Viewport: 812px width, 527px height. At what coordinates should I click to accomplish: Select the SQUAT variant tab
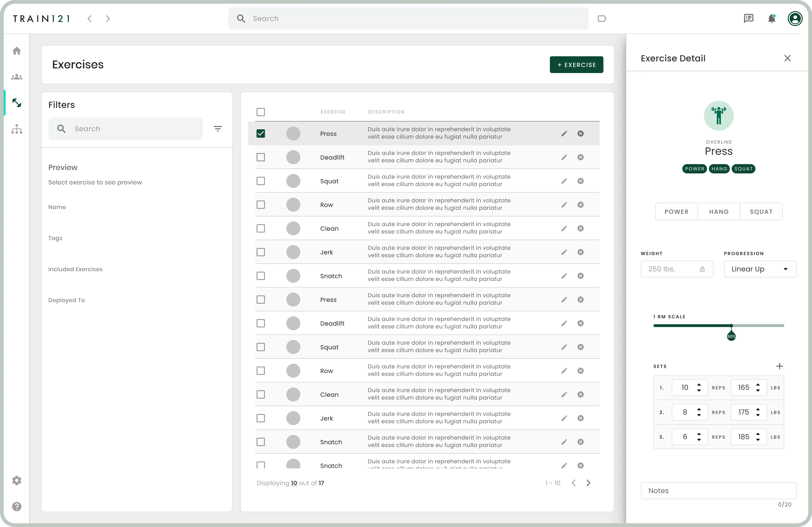pos(761,211)
